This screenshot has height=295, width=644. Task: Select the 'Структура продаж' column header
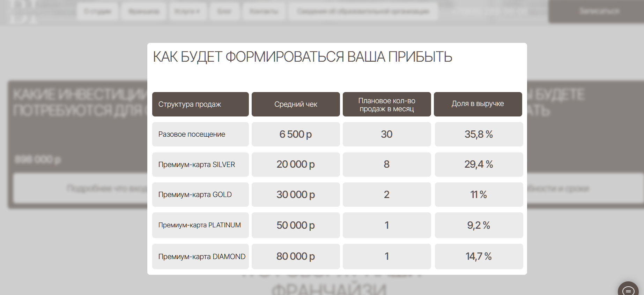(x=200, y=104)
